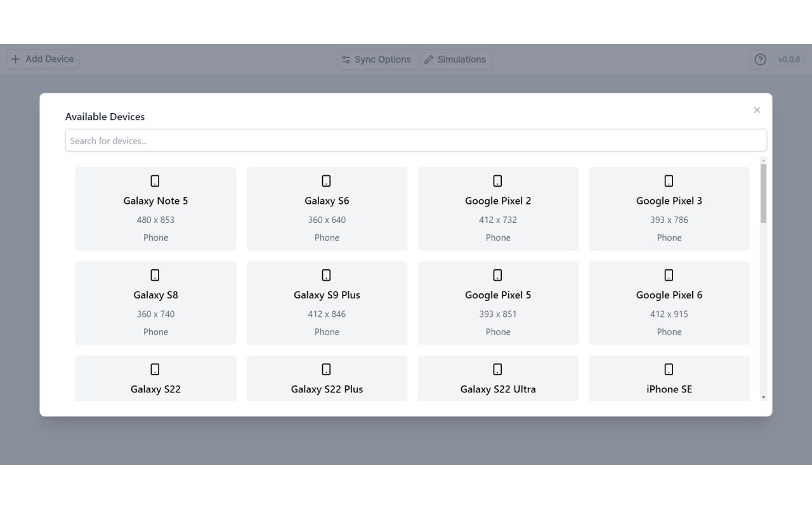Click the phone icon on Galaxy S8 card
The width and height of the screenshot is (812, 508).
(155, 275)
